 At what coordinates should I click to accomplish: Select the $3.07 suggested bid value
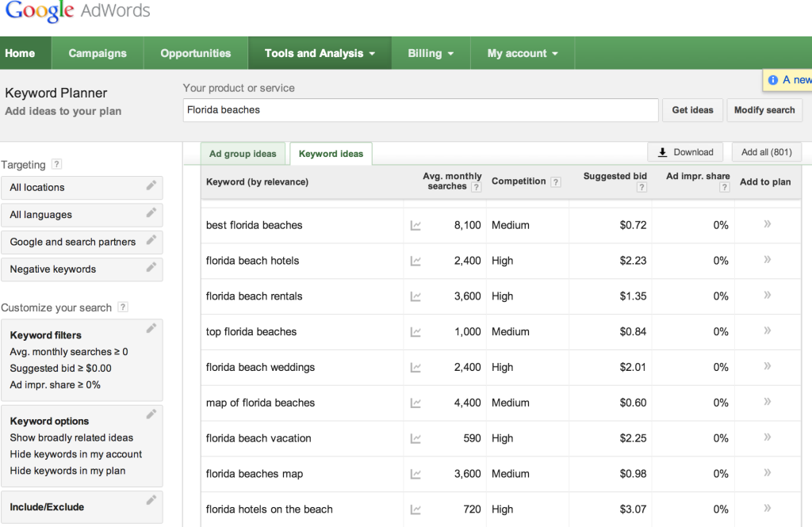coord(633,510)
